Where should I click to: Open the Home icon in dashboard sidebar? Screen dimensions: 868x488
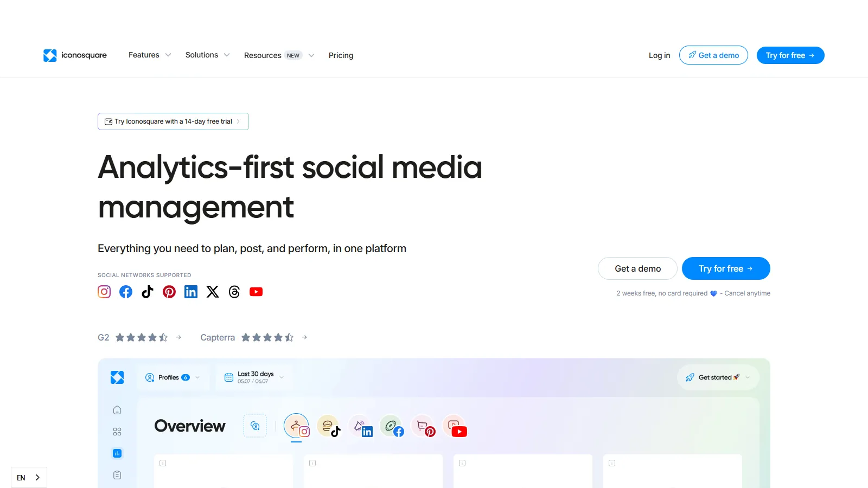tap(117, 410)
